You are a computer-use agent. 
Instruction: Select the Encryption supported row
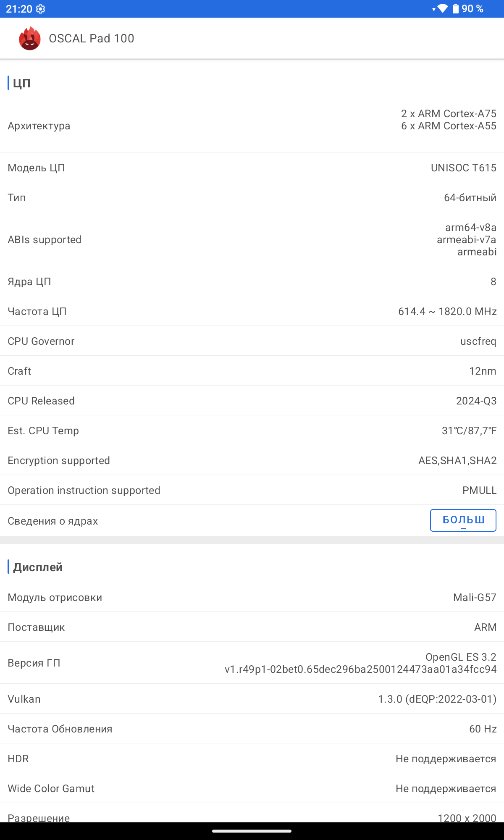click(252, 460)
